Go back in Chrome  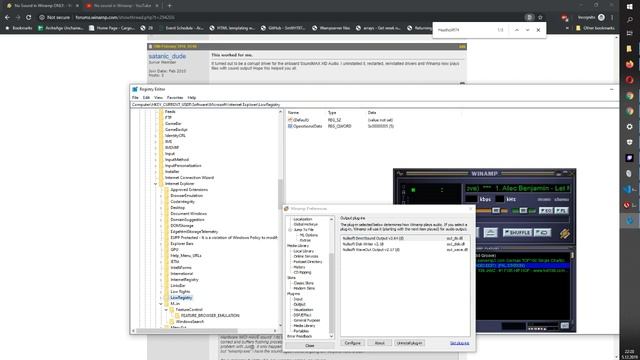(x=7, y=18)
